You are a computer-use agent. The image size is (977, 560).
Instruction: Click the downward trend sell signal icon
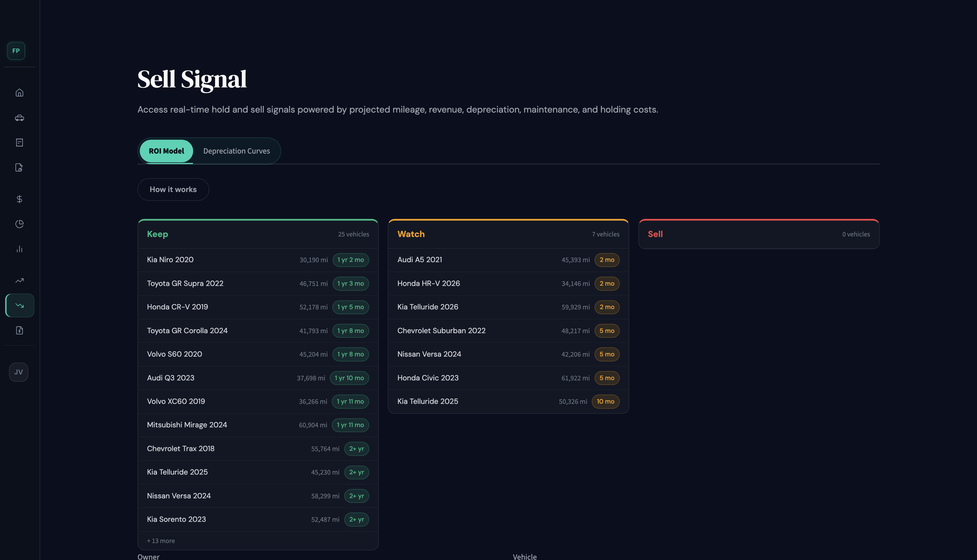coord(20,305)
